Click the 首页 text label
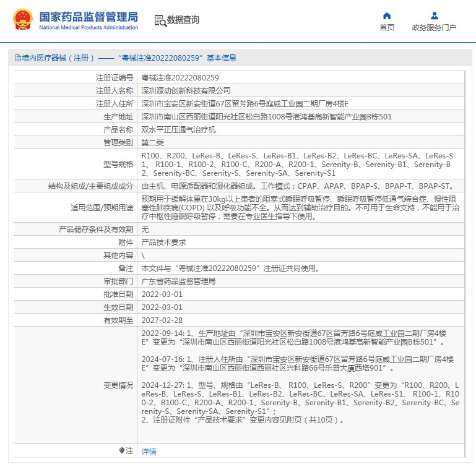This screenshot has width=476, height=464. 387,28
